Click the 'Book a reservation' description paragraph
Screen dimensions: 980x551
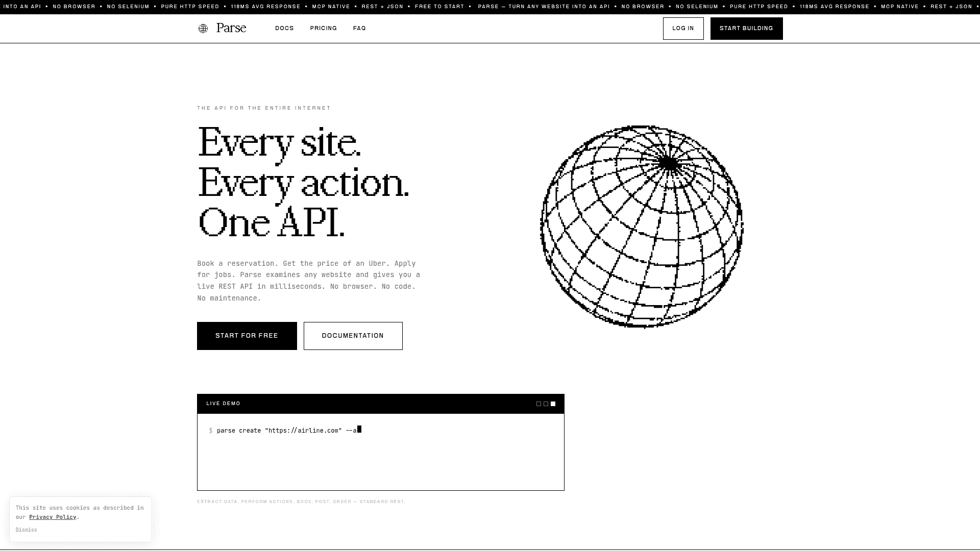pos(309,281)
